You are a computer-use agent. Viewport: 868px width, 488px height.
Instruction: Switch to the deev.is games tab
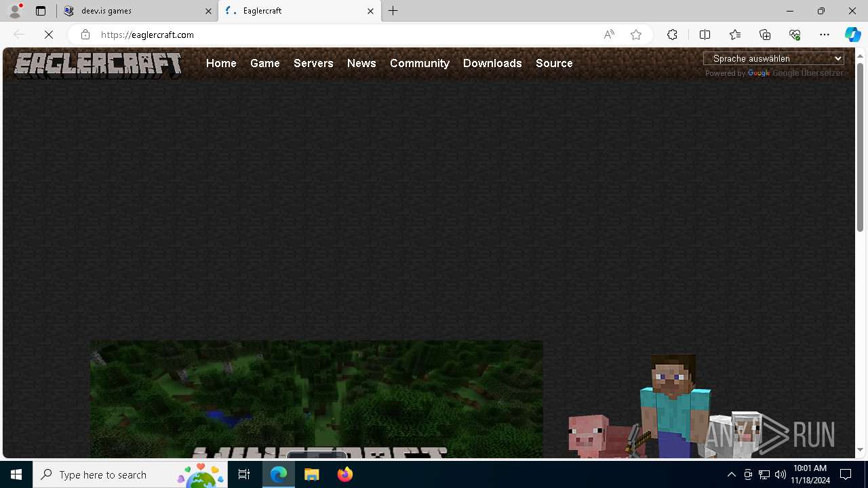pos(137,11)
